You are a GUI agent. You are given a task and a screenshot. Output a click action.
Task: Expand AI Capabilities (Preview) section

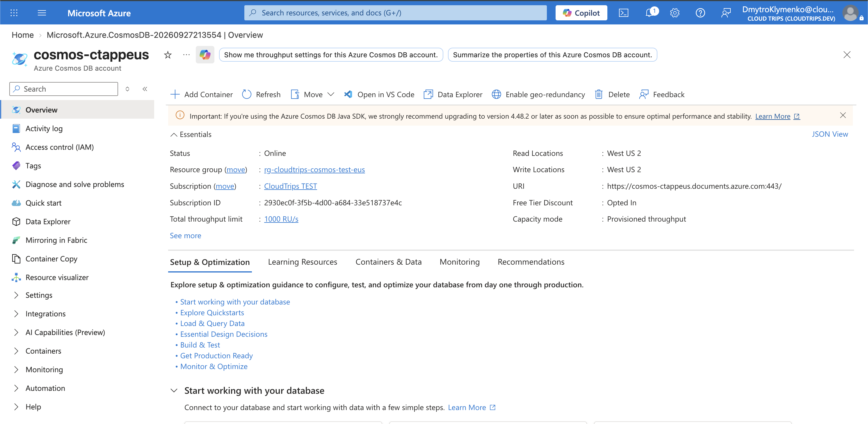point(16,332)
